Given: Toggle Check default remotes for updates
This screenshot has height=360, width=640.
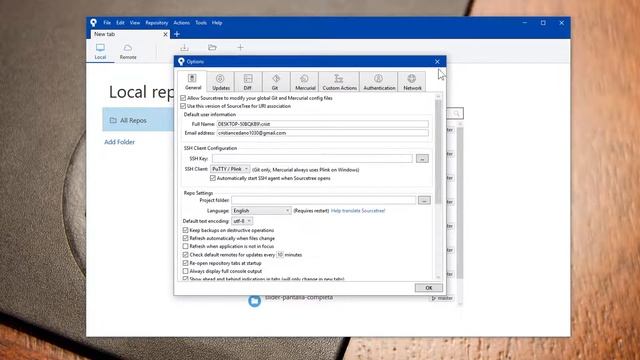Looking at the screenshot, I should 185,254.
